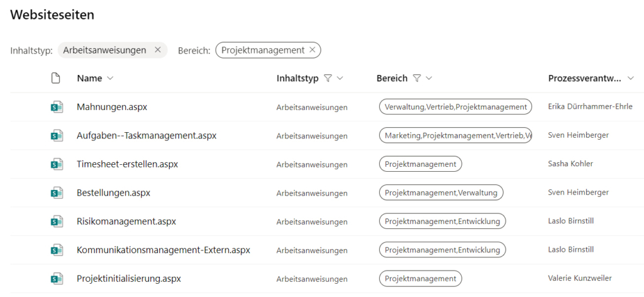Click Laslo Birnstill in Kommunikationsmanagement-Extern row
Screen dimensions: 644x297
tap(571, 249)
